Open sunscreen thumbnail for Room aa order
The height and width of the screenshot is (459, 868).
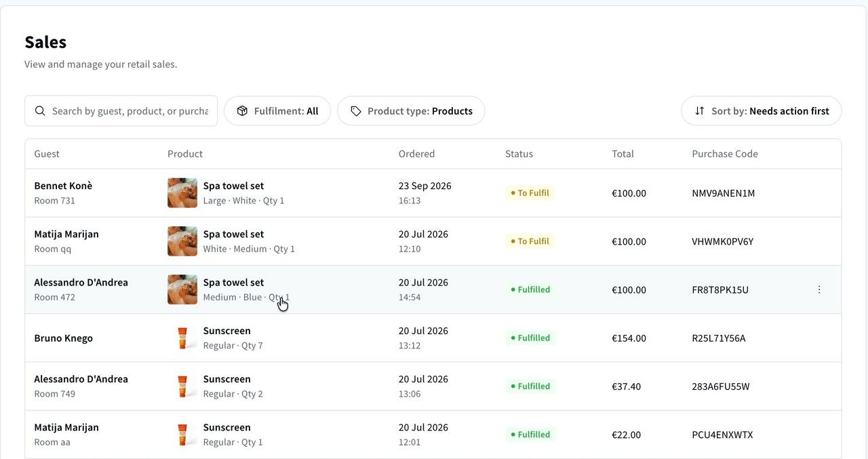click(x=182, y=435)
